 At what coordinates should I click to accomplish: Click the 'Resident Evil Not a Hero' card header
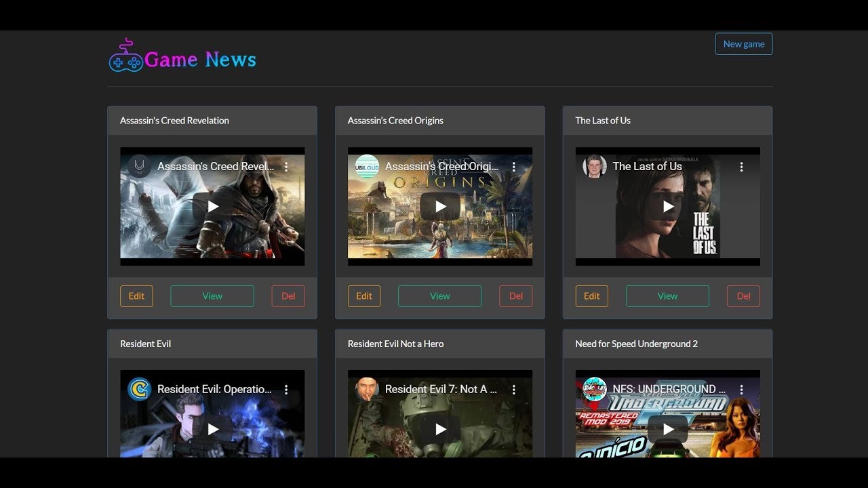click(x=440, y=344)
